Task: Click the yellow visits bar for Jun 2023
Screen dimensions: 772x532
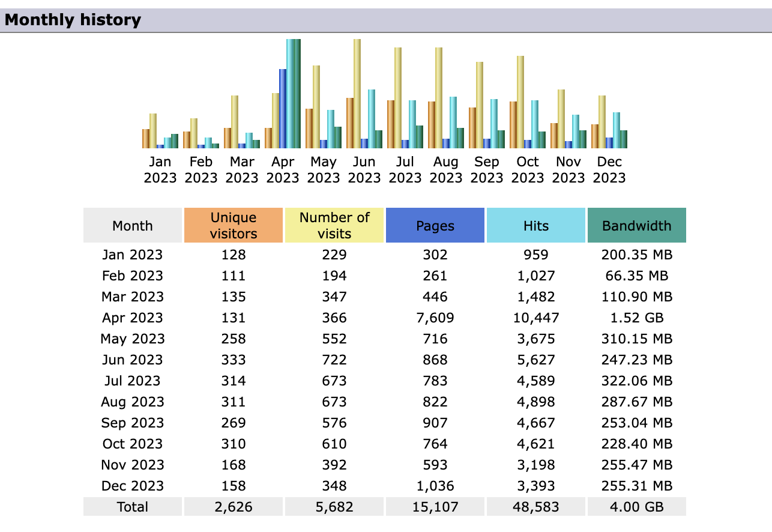Action: coord(357,93)
